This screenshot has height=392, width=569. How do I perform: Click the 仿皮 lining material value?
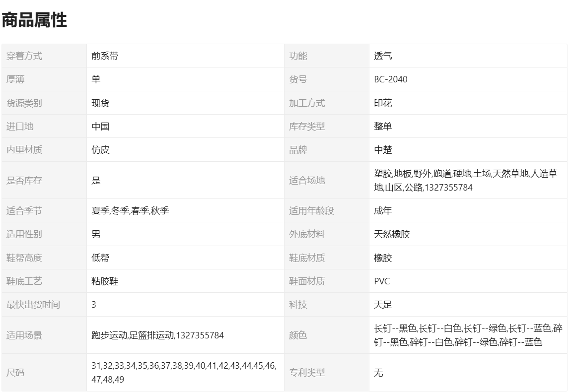100,150
